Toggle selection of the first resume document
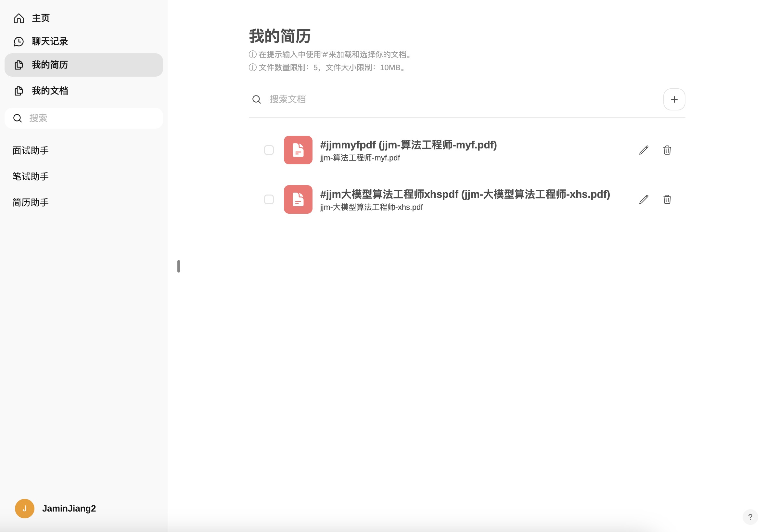The width and height of the screenshot is (766, 532). 269,150
